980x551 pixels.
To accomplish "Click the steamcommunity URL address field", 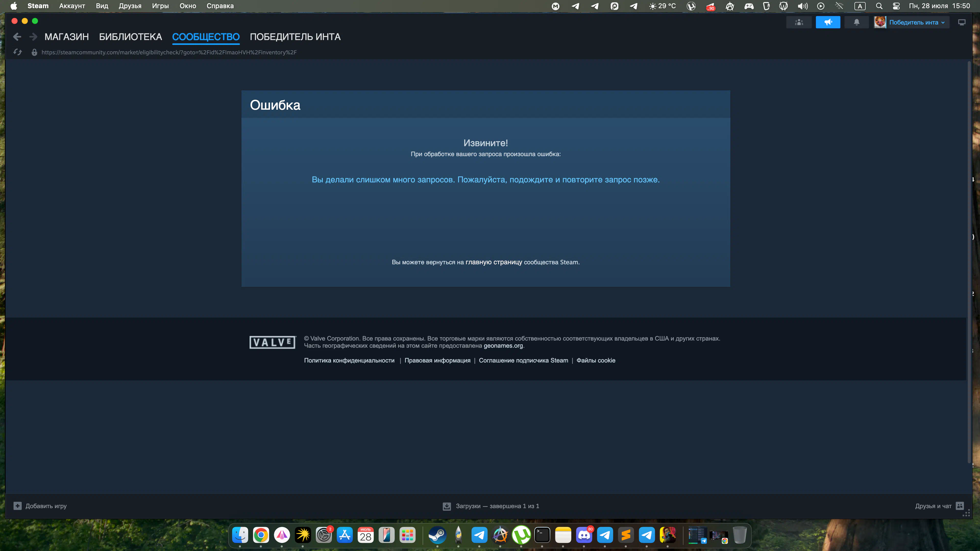I will click(169, 52).
